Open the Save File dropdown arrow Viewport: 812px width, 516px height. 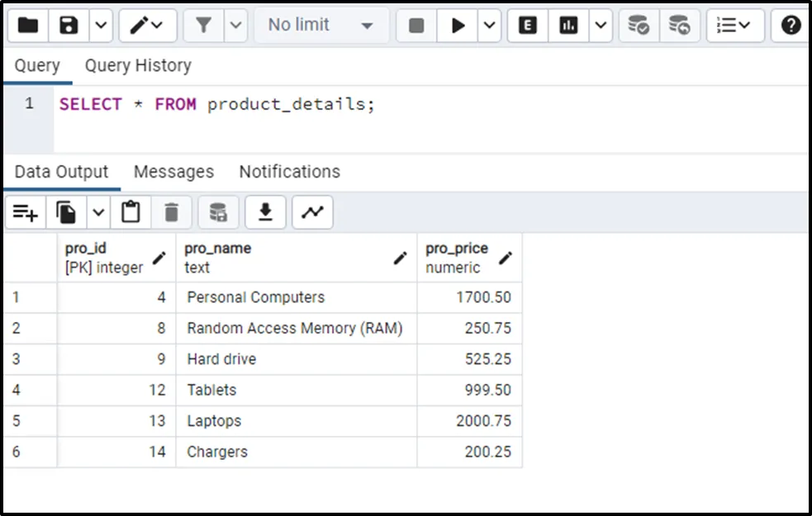[x=100, y=26]
